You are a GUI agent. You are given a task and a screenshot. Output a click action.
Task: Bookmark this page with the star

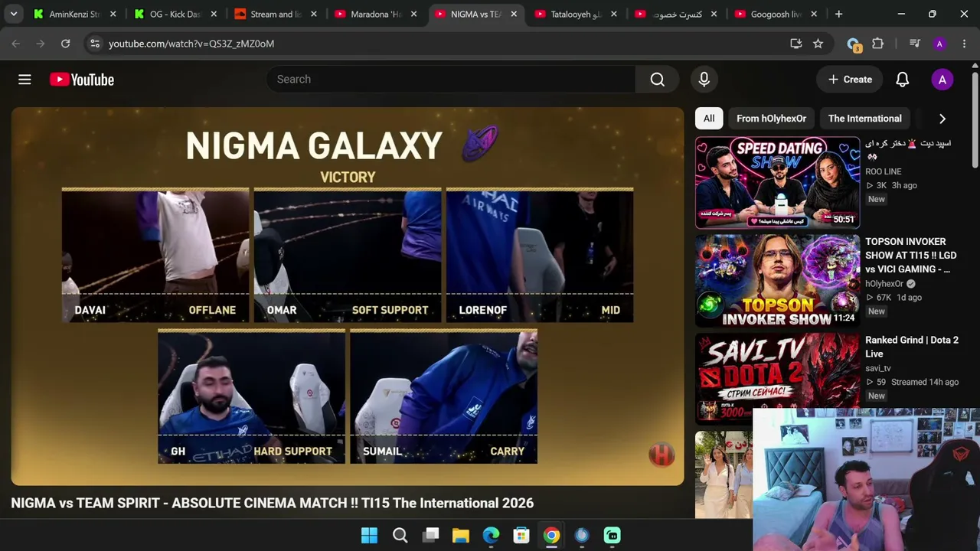pyautogui.click(x=818, y=44)
